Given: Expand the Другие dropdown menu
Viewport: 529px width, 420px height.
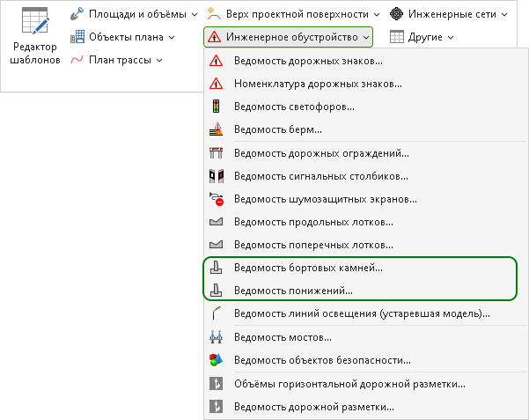Looking at the screenshot, I should click(x=422, y=37).
